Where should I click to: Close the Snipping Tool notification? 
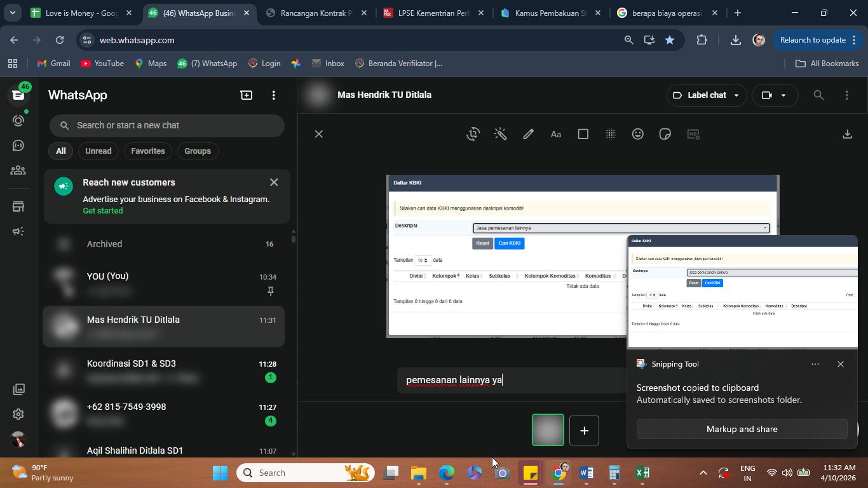pos(841,364)
